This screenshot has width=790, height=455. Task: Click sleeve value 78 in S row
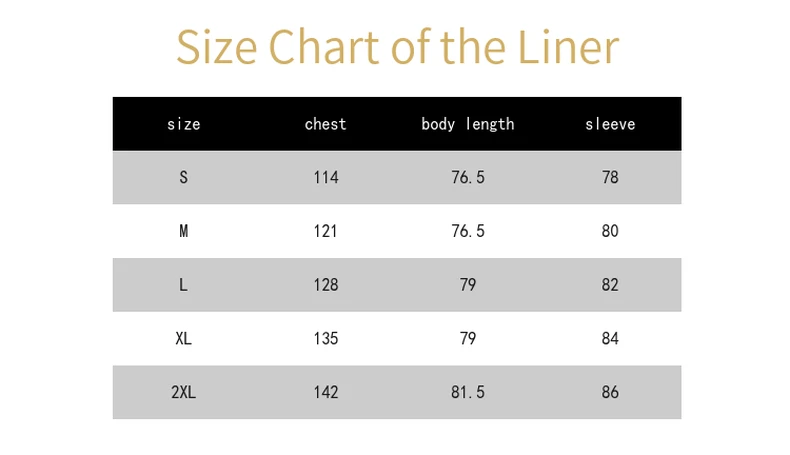(x=610, y=177)
